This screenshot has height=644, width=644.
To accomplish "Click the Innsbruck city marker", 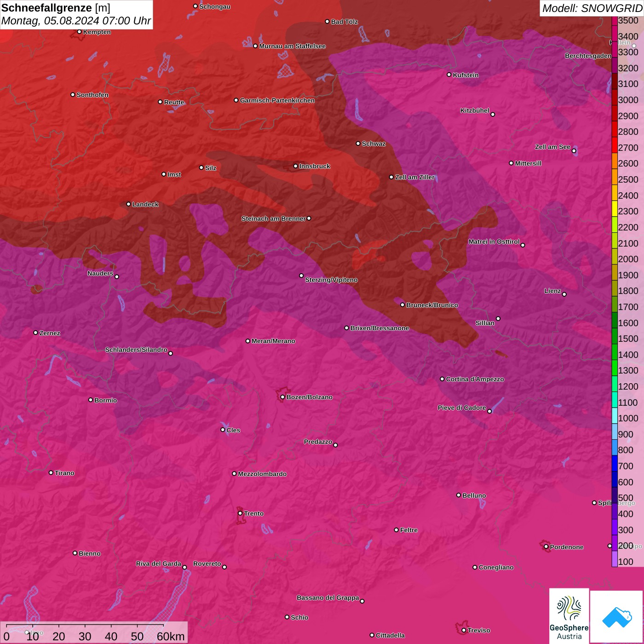I will click(x=296, y=166).
